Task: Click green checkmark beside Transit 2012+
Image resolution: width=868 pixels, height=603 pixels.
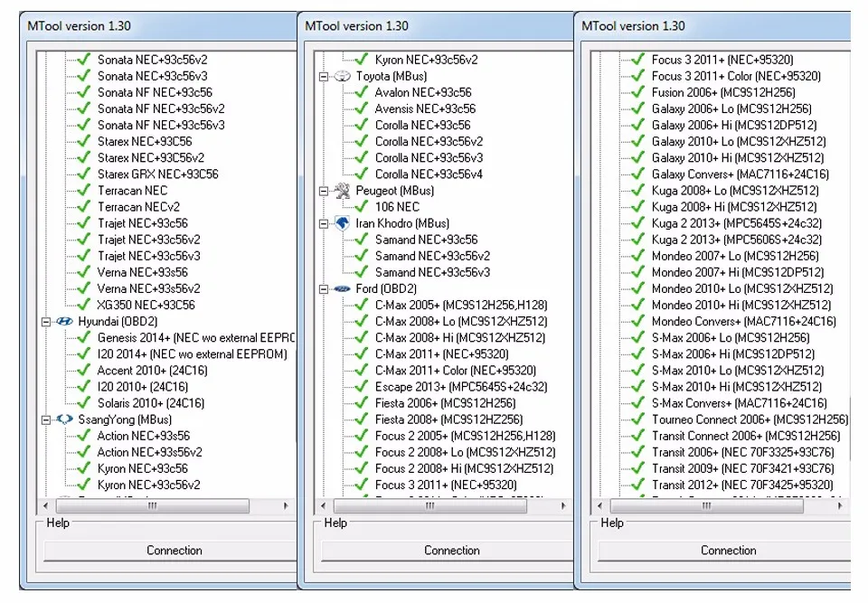Action: [x=637, y=485]
